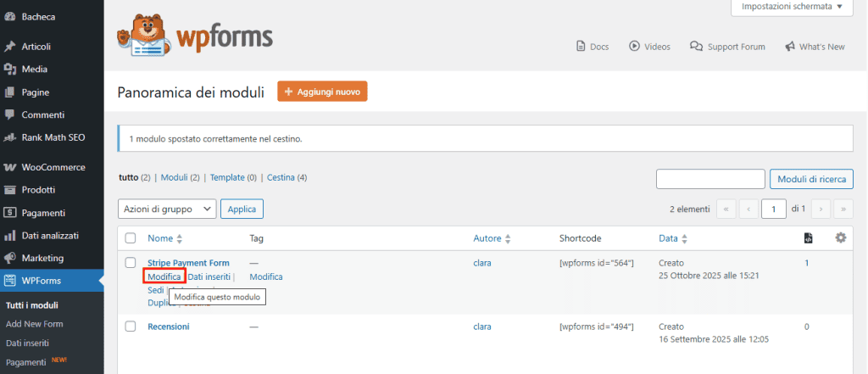Click the WPForms bear mascot logo
The image size is (868, 374).
pyautogui.click(x=142, y=36)
